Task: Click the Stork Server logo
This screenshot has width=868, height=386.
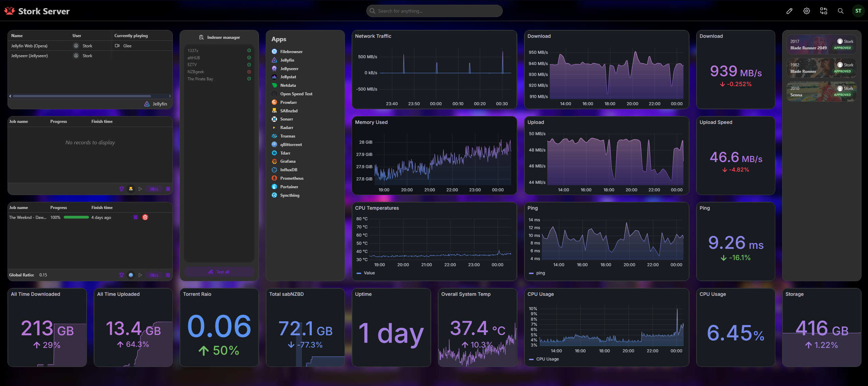Action: (37, 11)
